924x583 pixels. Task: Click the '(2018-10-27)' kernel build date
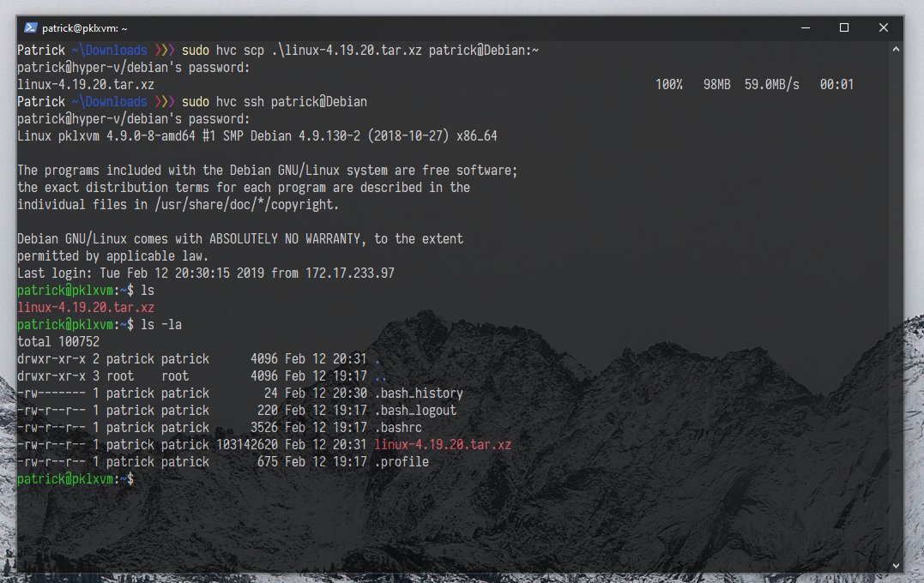coord(408,136)
